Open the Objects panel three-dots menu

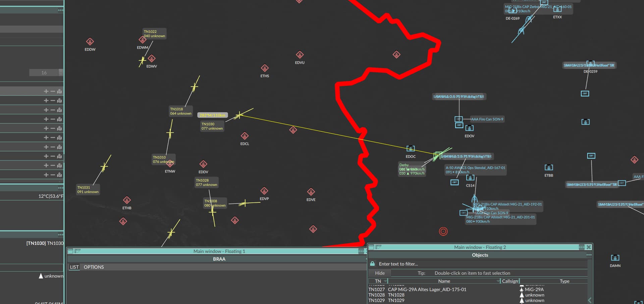click(x=589, y=255)
